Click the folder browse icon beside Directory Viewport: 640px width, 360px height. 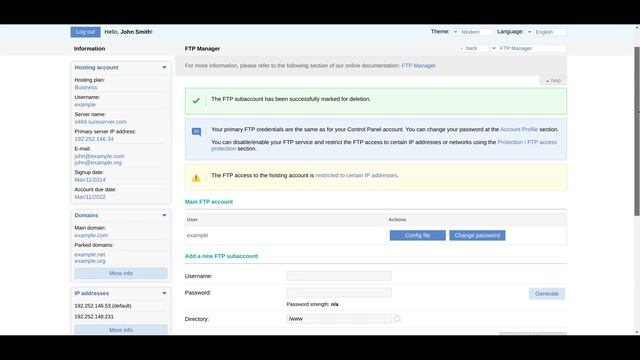(397, 319)
